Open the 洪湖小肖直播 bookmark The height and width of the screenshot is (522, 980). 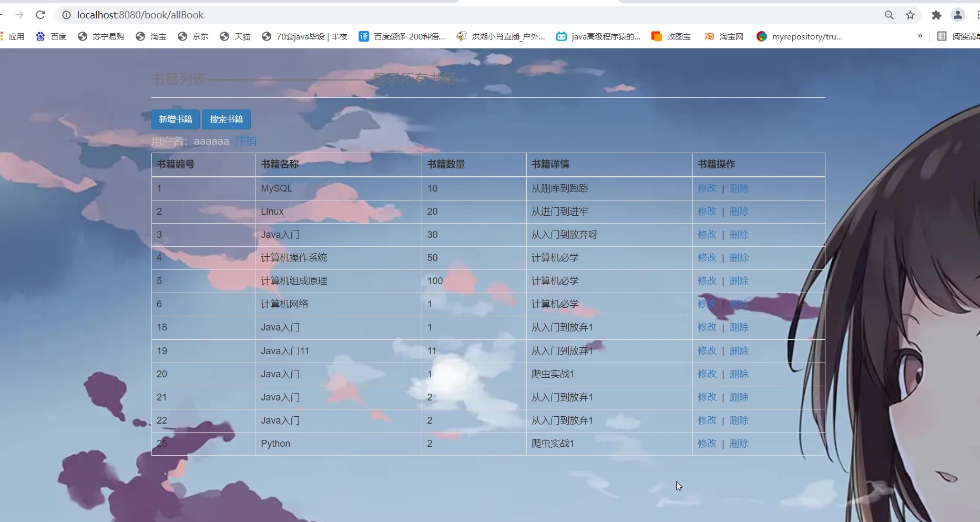click(501, 36)
